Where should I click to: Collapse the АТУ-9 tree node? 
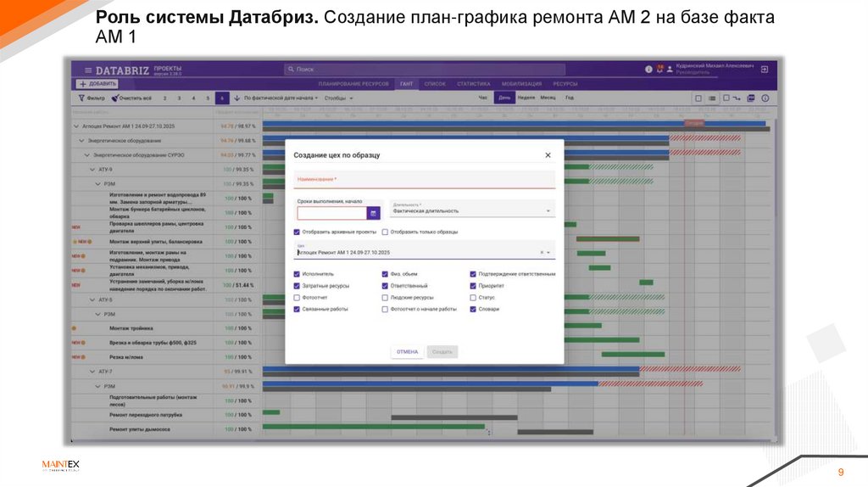tap(92, 170)
